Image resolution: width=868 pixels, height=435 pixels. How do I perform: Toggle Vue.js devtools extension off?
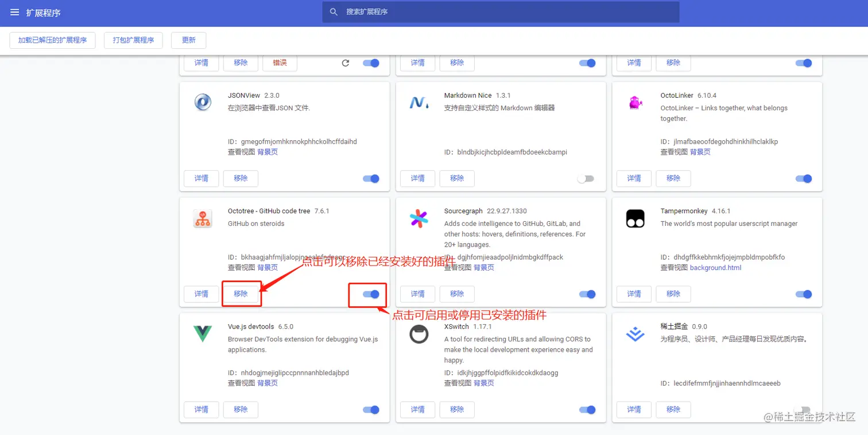click(371, 410)
